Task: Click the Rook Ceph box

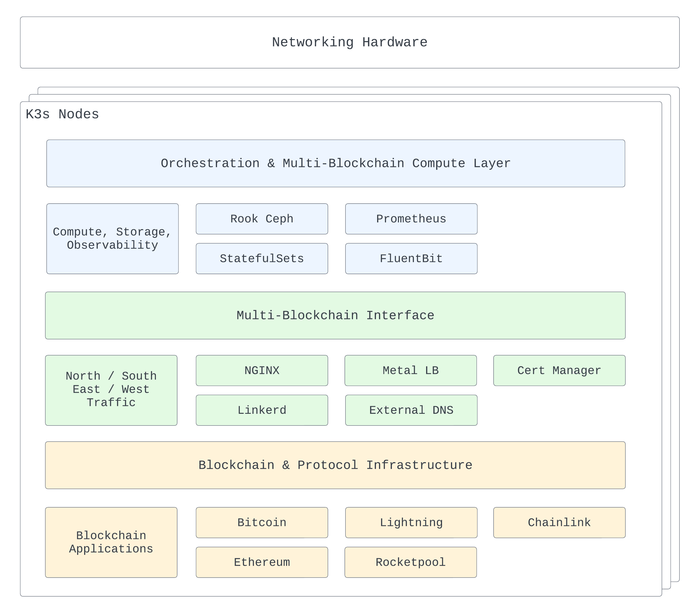Action: click(x=262, y=219)
